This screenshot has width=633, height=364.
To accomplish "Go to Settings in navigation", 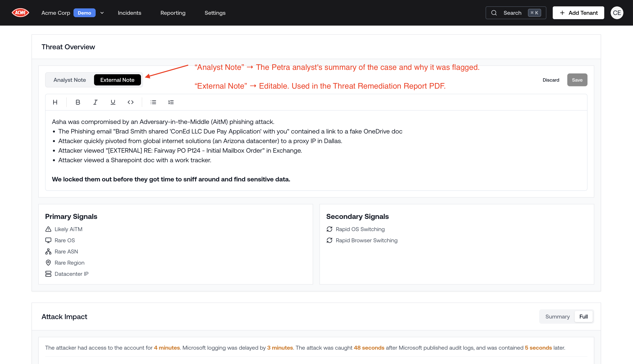I will tap(215, 13).
